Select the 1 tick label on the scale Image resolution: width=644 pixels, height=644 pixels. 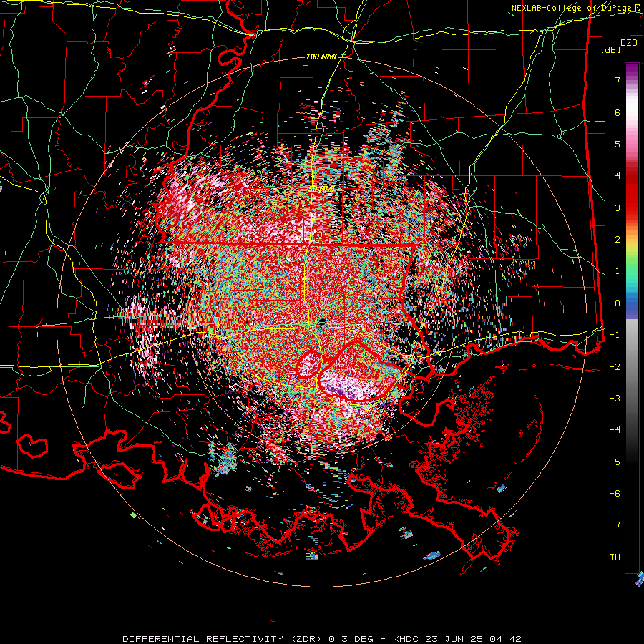618,271
